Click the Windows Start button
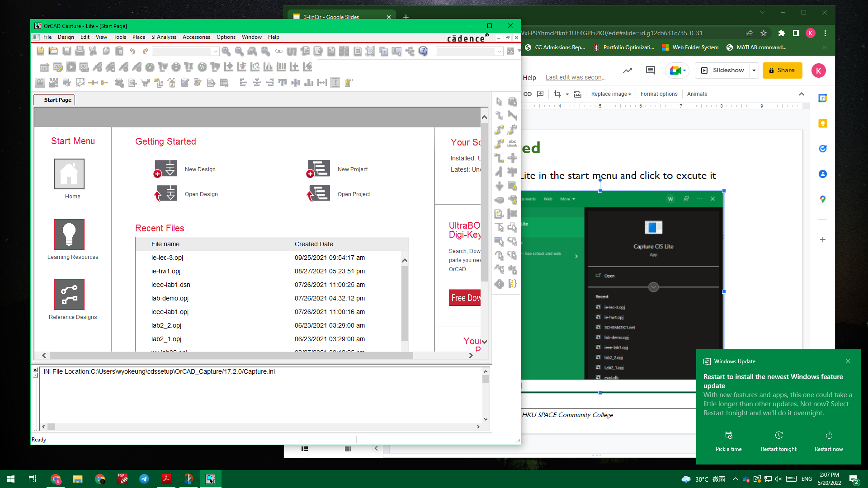The image size is (868, 488). 11,479
